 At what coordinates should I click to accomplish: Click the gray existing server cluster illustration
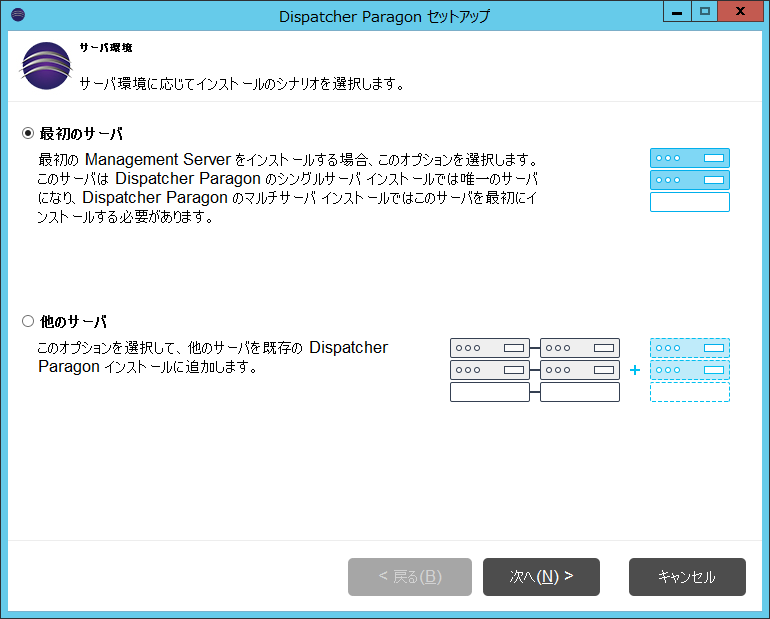(535, 370)
